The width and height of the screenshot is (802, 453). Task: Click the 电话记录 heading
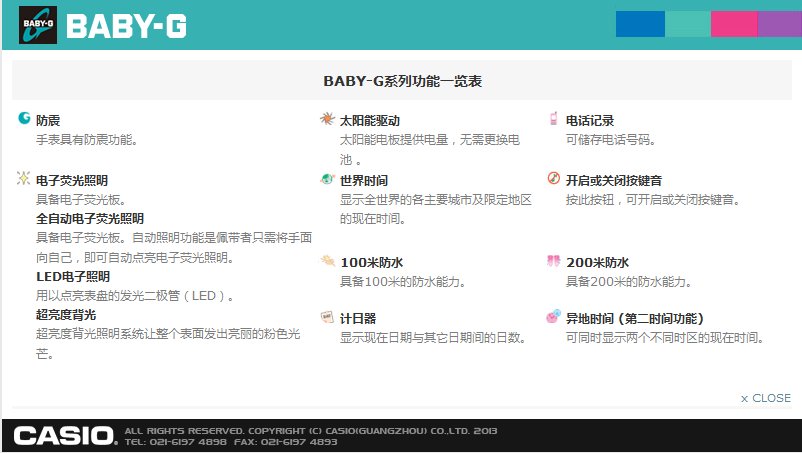[590, 121]
